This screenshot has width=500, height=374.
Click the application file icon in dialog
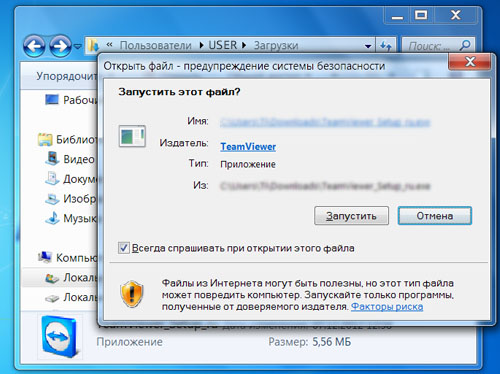click(132, 136)
